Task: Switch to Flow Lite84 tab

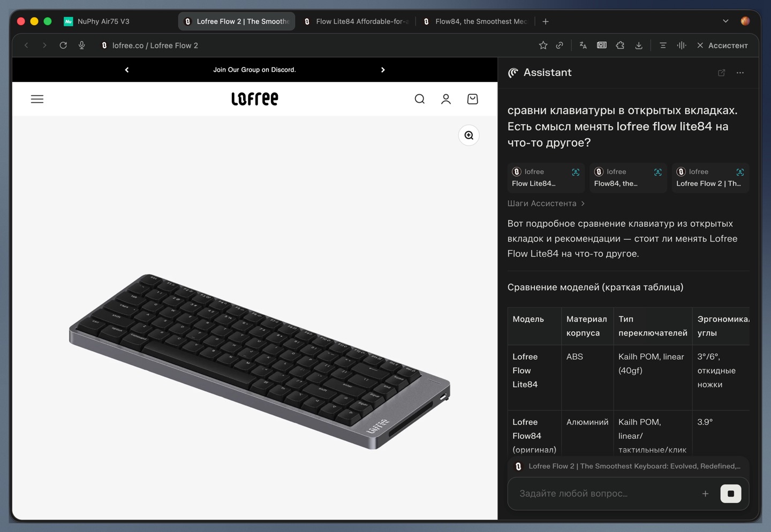Action: (356, 21)
